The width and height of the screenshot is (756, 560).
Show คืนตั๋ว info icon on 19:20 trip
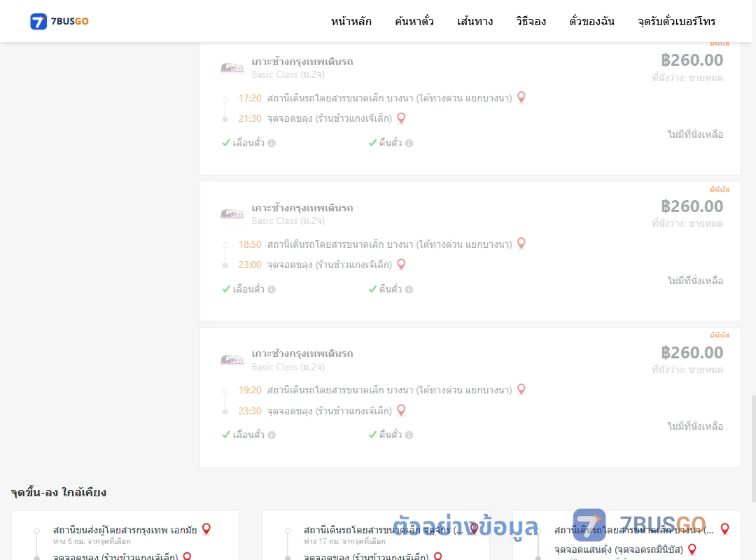click(x=409, y=435)
